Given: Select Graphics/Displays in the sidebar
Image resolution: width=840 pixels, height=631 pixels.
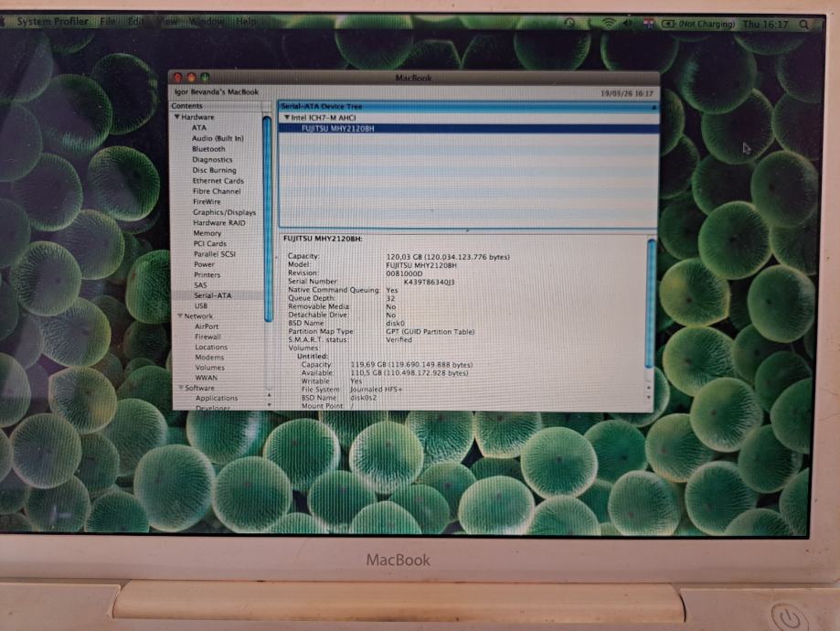Looking at the screenshot, I should pos(225,212).
